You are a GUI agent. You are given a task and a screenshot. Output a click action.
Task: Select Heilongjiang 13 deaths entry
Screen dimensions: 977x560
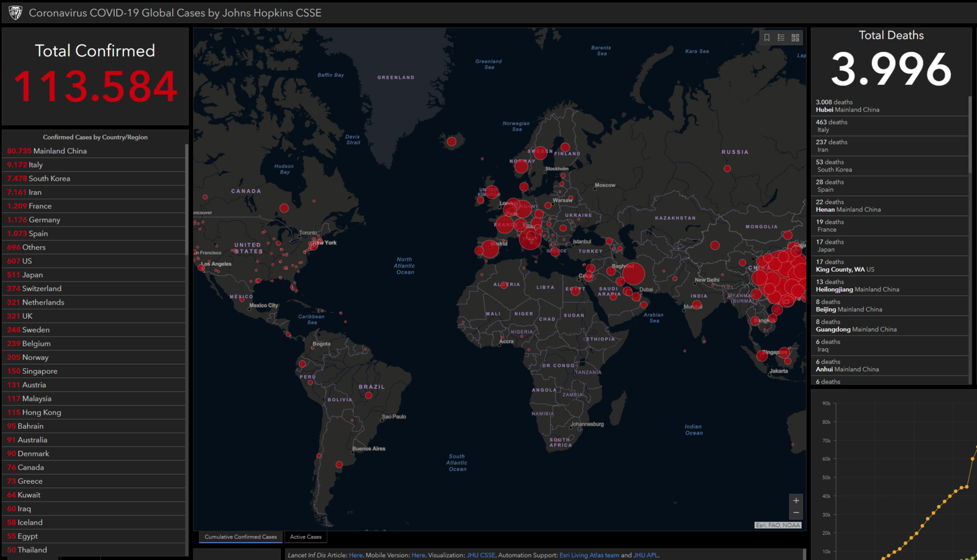(890, 286)
